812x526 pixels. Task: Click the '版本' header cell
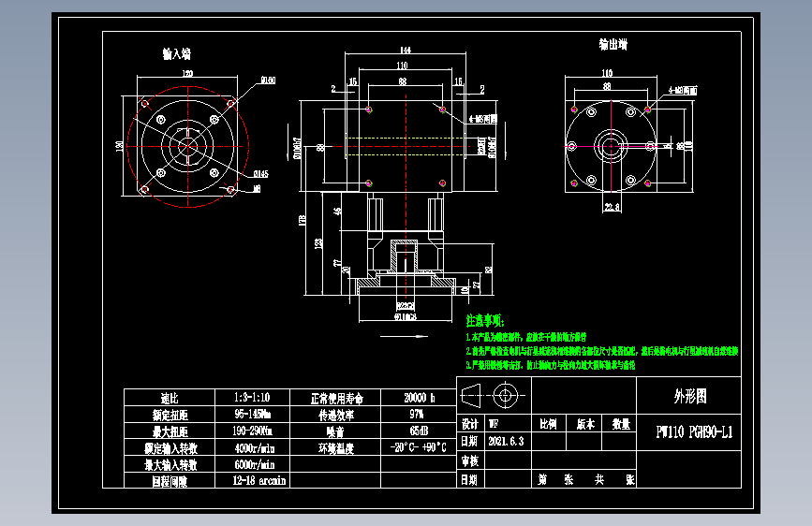click(585, 424)
